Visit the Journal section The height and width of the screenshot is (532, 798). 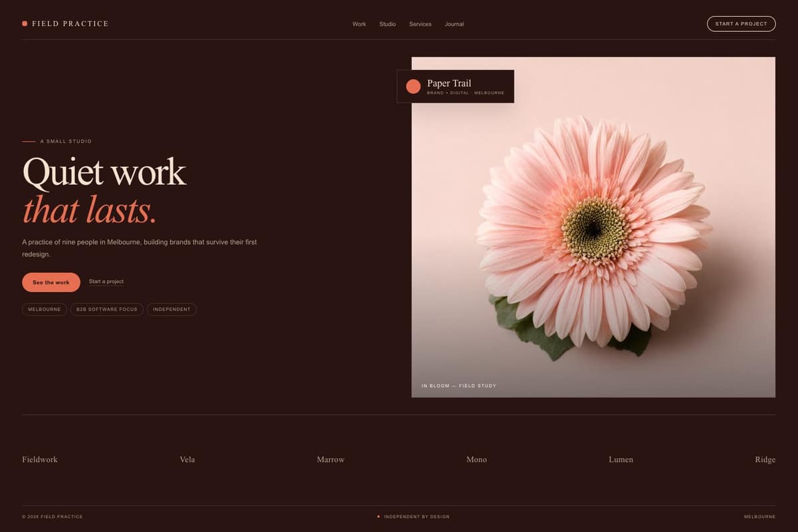click(454, 24)
